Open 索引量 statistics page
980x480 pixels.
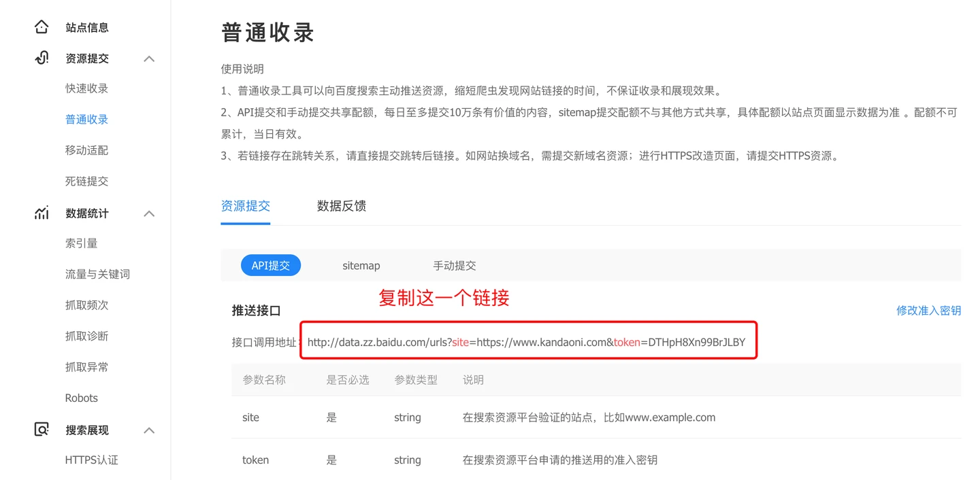(x=81, y=243)
